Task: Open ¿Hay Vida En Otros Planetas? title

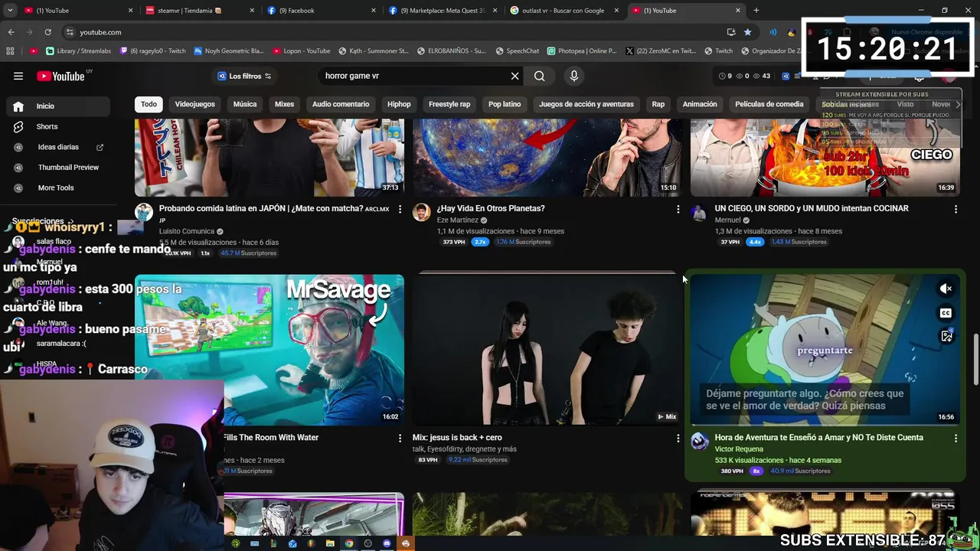Action: [x=491, y=208]
